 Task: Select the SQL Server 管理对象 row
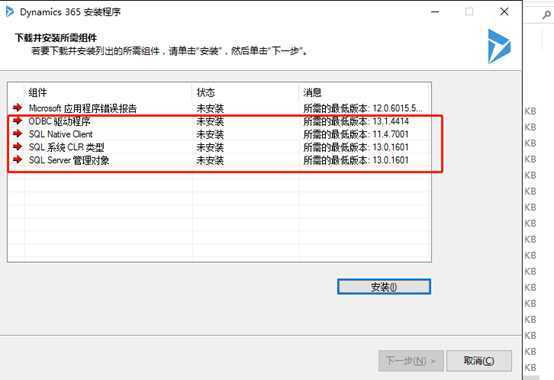219,160
